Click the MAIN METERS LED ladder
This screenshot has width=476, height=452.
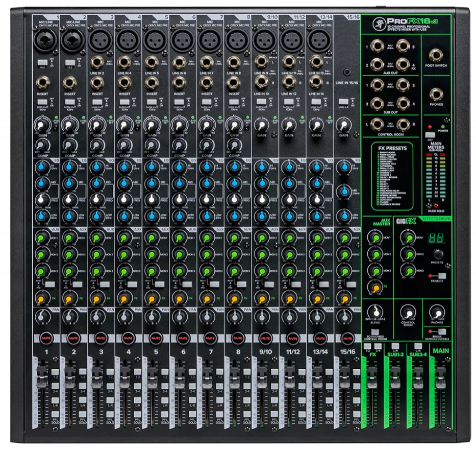(x=436, y=175)
